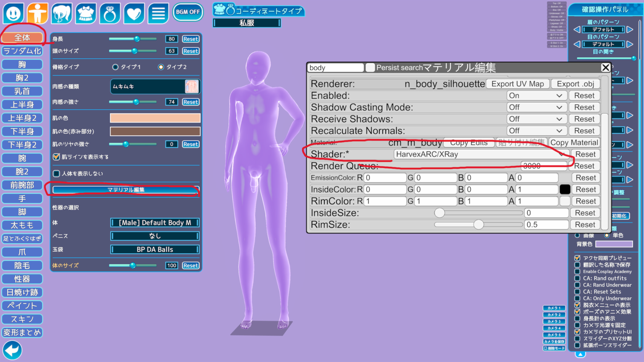This screenshot has width=644, height=362.
Task: Click next arrow for 眉のパターン
Action: pyautogui.click(x=630, y=29)
